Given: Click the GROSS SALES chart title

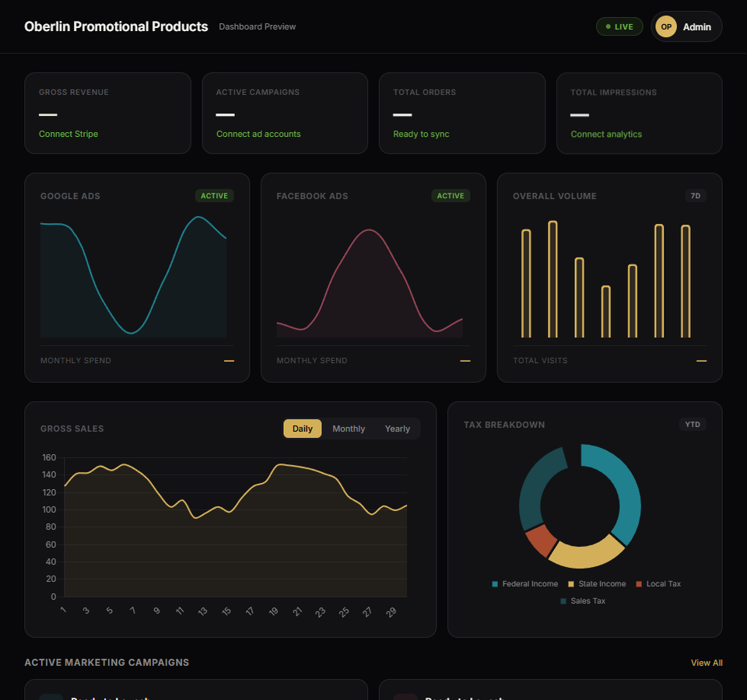Looking at the screenshot, I should [x=72, y=429].
